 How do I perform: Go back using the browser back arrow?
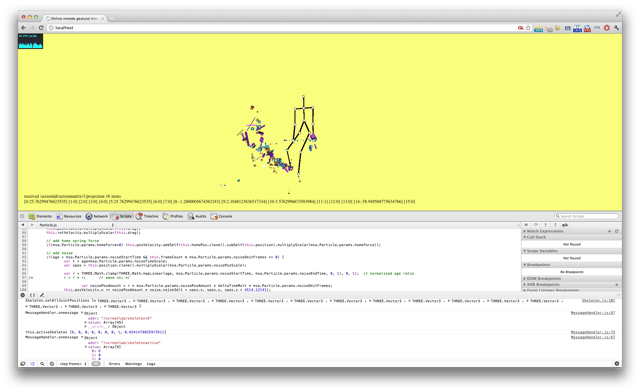click(24, 28)
